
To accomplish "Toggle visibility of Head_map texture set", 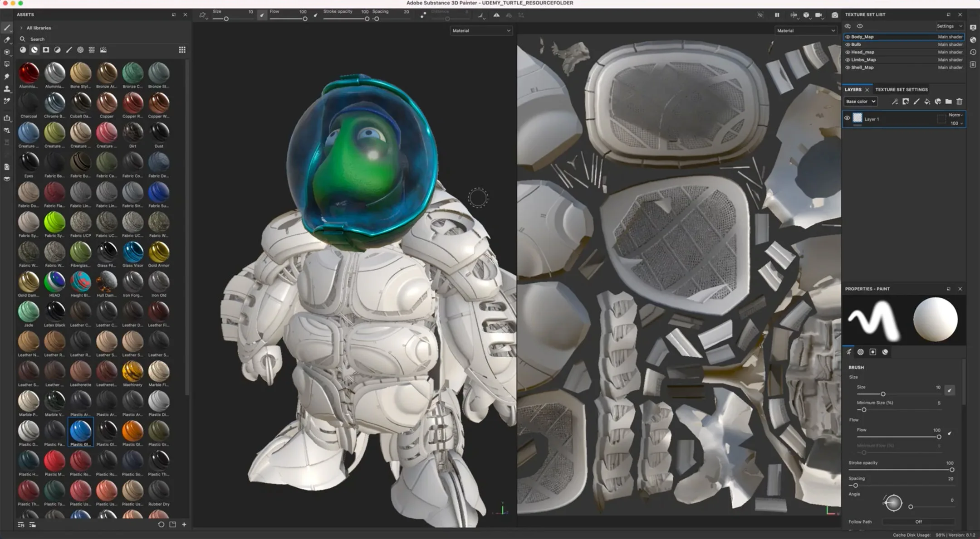I will click(x=848, y=52).
